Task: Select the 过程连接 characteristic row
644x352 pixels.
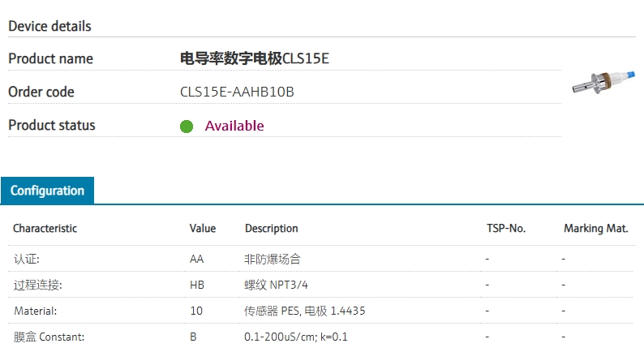Action: tap(322, 285)
